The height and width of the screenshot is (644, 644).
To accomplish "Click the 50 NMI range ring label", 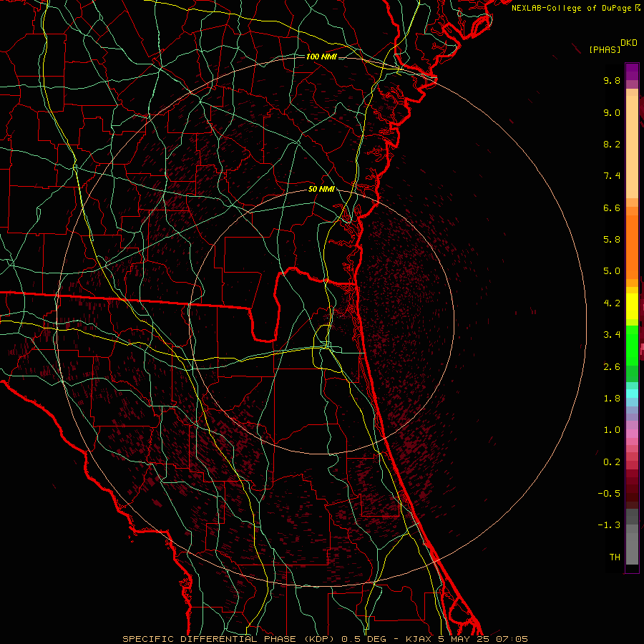I will point(321,190).
